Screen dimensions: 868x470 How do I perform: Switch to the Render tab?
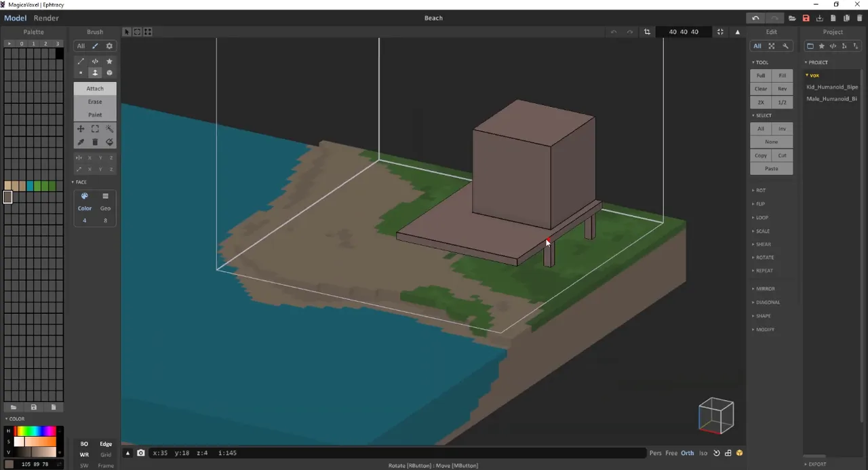(x=46, y=18)
